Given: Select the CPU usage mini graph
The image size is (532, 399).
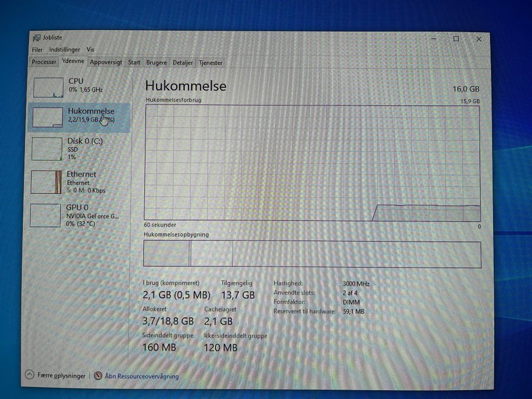Looking at the screenshot, I should click(x=48, y=87).
